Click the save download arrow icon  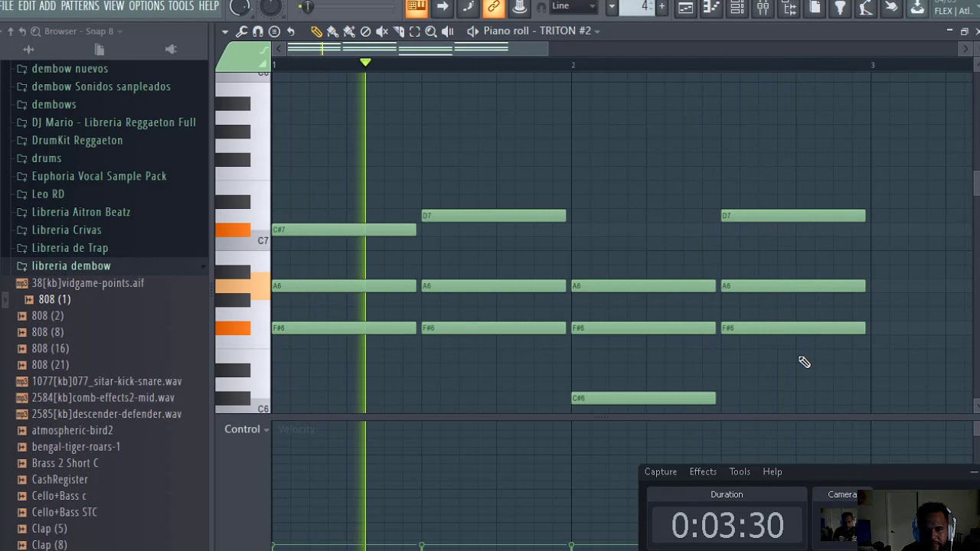tap(916, 8)
